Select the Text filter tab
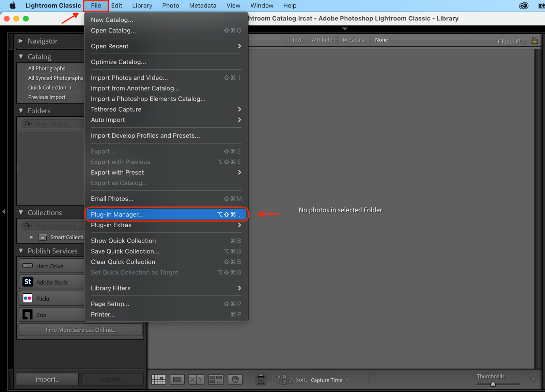 coord(297,40)
